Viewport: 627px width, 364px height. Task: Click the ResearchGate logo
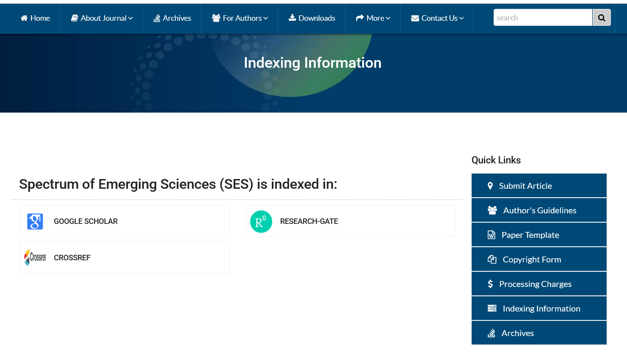pyautogui.click(x=261, y=221)
